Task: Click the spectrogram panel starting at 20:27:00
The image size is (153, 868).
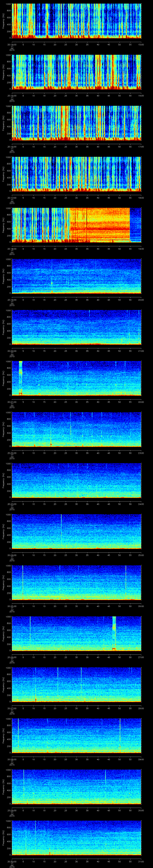Action: click(77, 685)
